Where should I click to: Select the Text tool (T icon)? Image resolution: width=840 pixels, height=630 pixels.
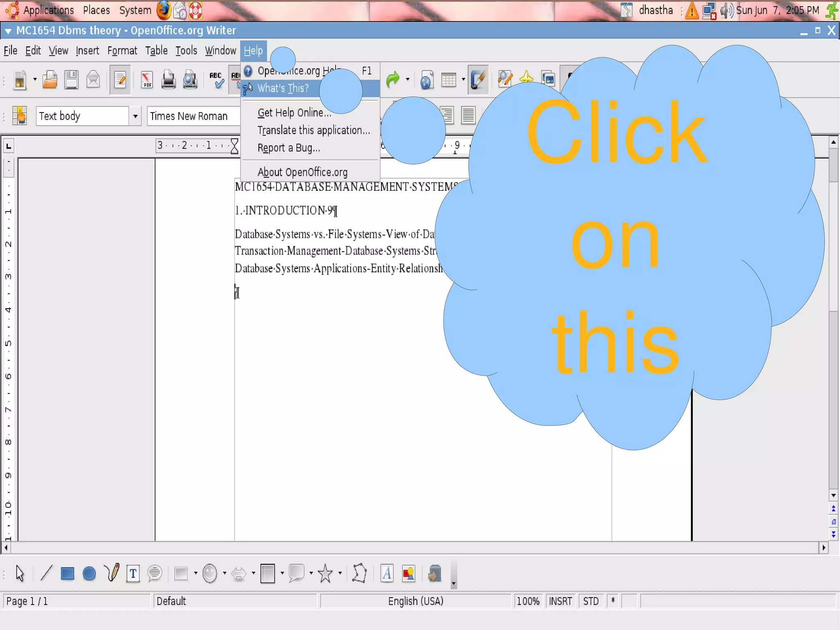click(x=133, y=573)
